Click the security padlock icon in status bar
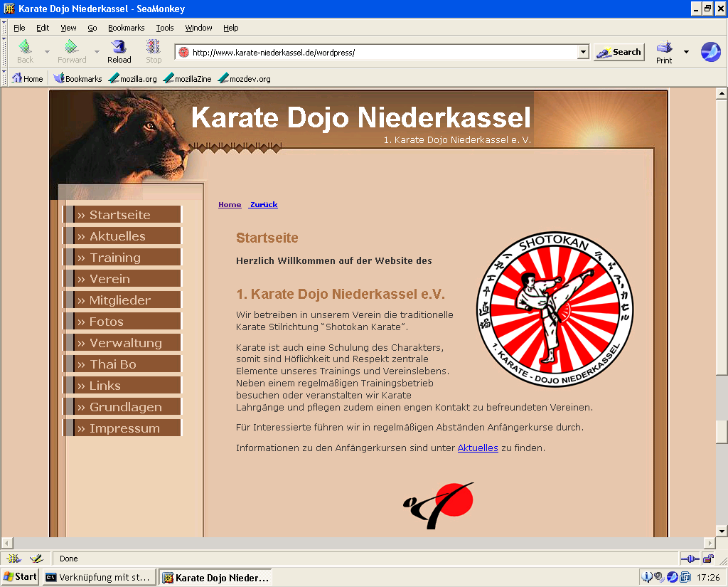 click(x=708, y=559)
